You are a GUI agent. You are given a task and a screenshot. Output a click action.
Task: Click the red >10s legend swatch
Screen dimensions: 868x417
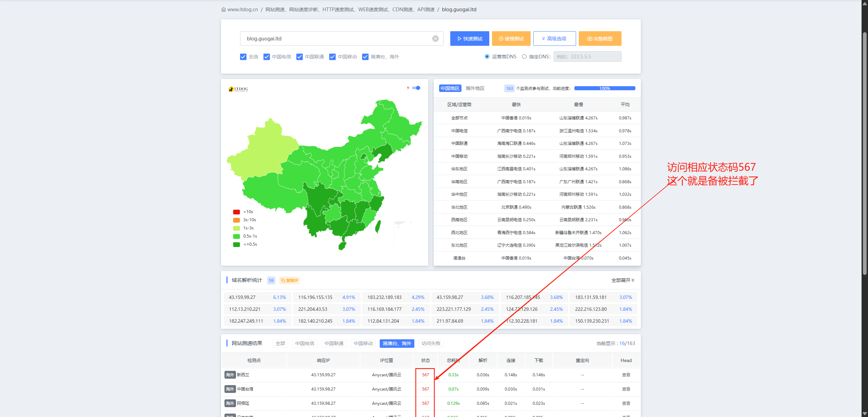pyautogui.click(x=236, y=212)
